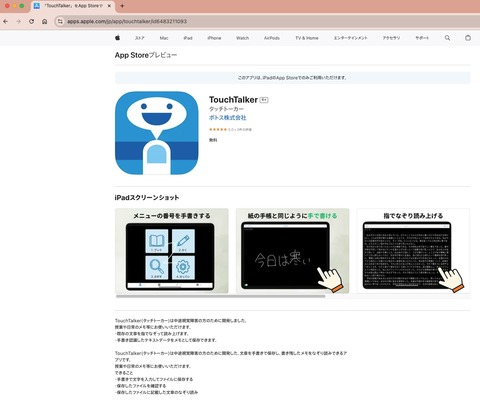Open developer link ポトス株式会社
This screenshot has height=401, width=480.
[228, 118]
